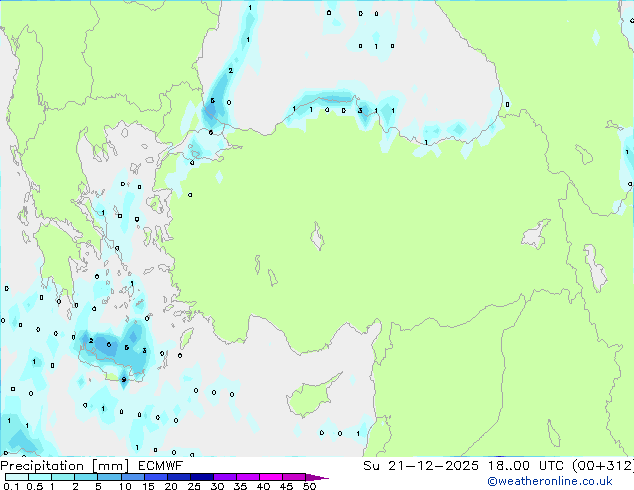The width and height of the screenshot is (634, 490).
Task: Select the 25–30 mm navy swatch
Action: pos(202,477)
